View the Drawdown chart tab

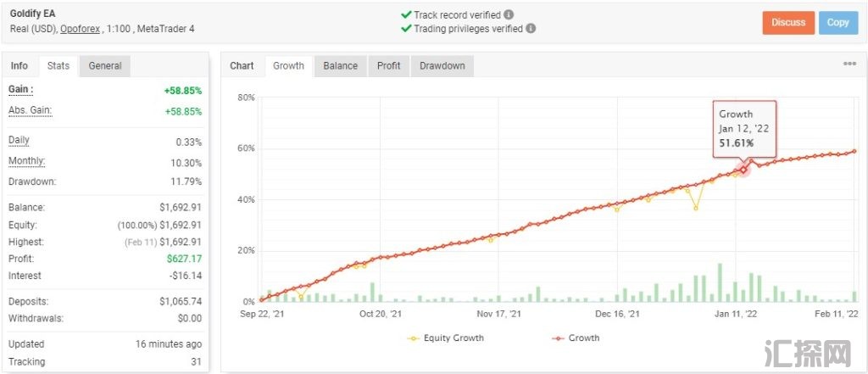(442, 65)
